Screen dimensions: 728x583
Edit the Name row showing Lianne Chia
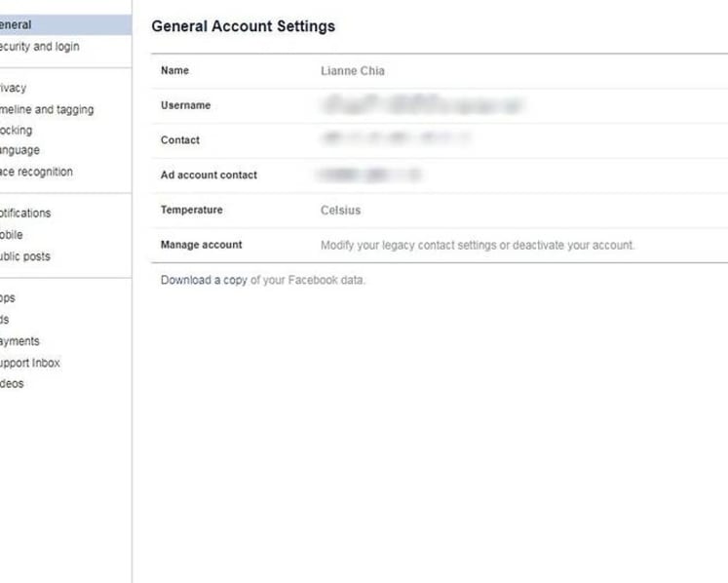(440, 71)
